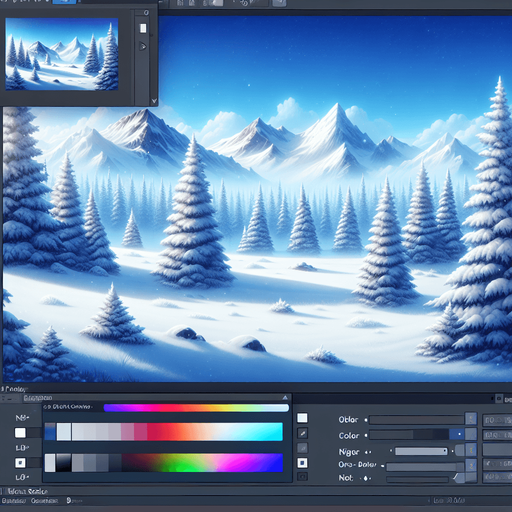Click the small button ending the Ora- Boler row
The height and width of the screenshot is (512, 512).
(471, 465)
